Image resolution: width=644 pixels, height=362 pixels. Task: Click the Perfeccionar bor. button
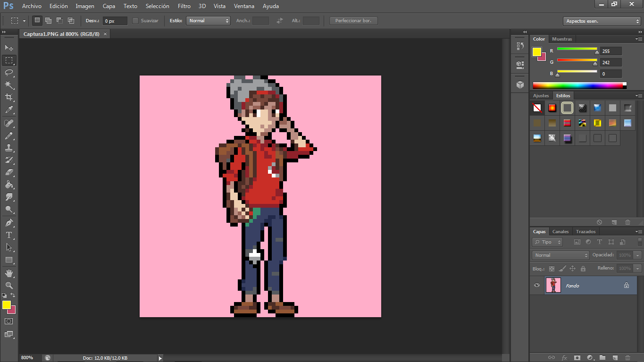(353, 21)
